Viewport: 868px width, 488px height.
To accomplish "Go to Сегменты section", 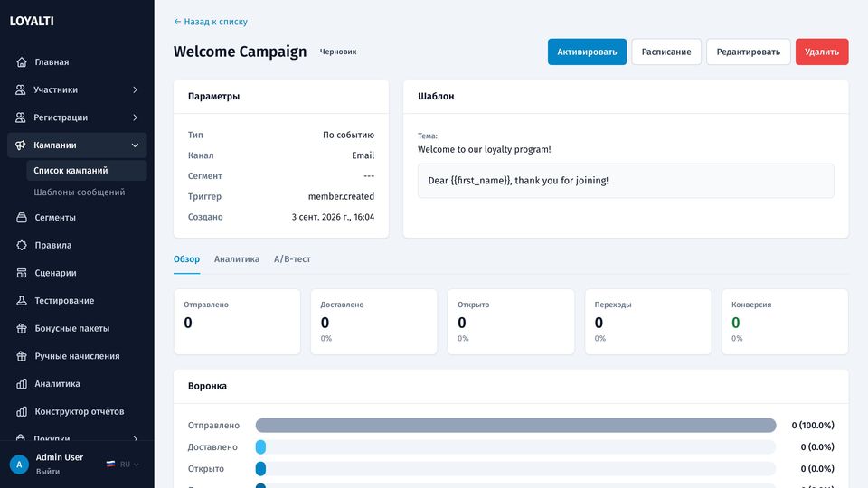I will point(77,218).
